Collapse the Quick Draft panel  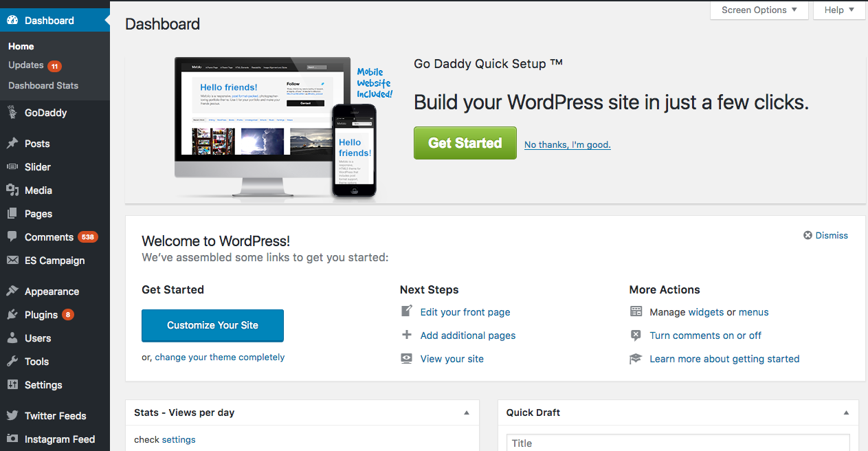(846, 413)
